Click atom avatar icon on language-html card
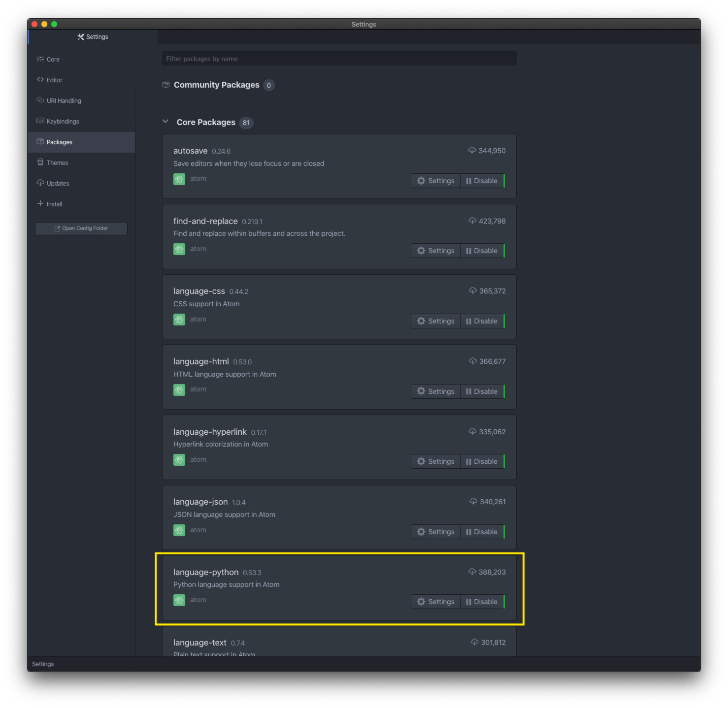Screen dimensions: 728x708 point(179,390)
